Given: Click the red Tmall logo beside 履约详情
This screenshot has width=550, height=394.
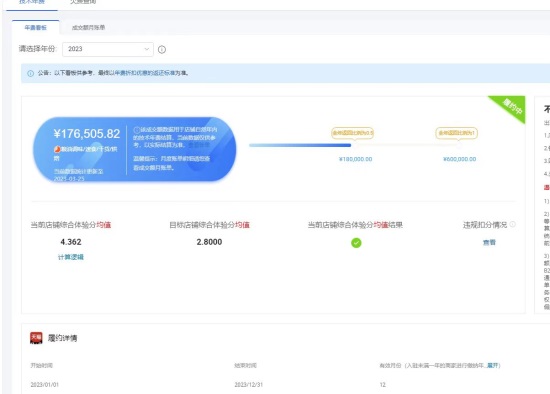Looking at the screenshot, I should [x=36, y=338].
